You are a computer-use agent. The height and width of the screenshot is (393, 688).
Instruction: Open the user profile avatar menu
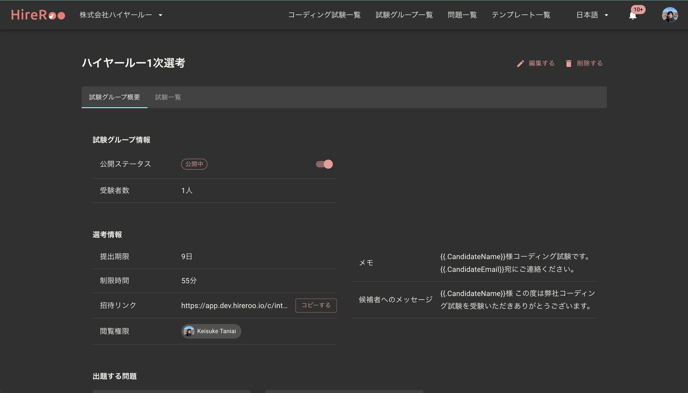click(670, 15)
